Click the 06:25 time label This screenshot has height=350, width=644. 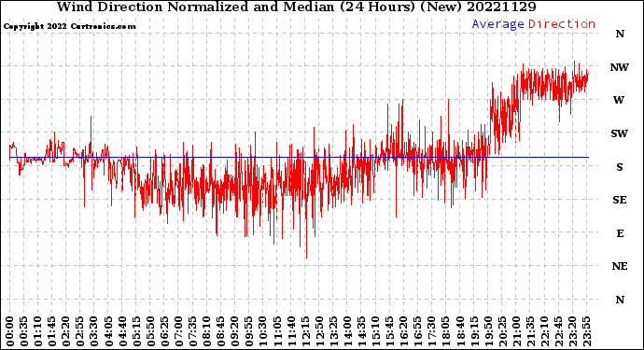pyautogui.click(x=164, y=331)
